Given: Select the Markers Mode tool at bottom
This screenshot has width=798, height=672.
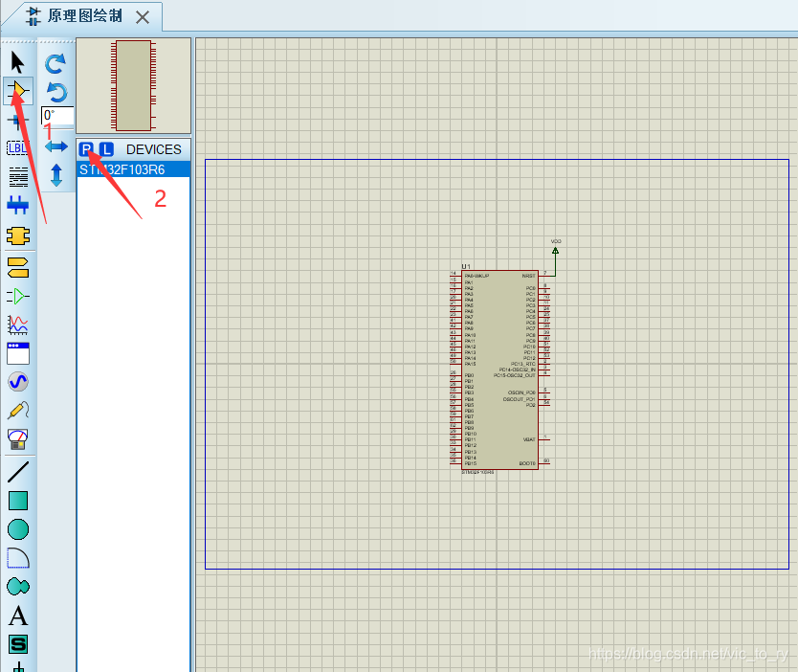Looking at the screenshot, I should 18,666.
